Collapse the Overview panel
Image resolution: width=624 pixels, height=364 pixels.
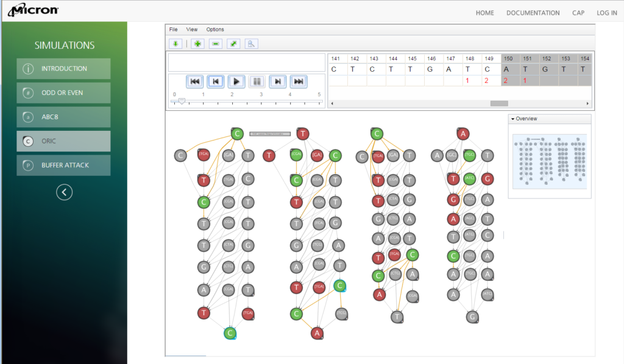(513, 119)
